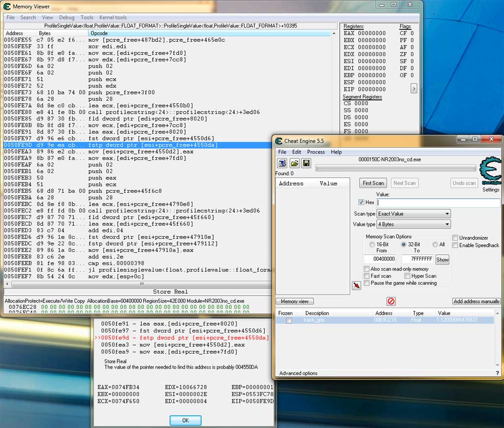Screen dimensions: 504x428
Task: Open the File menu in Cheat Engine
Action: pos(282,152)
